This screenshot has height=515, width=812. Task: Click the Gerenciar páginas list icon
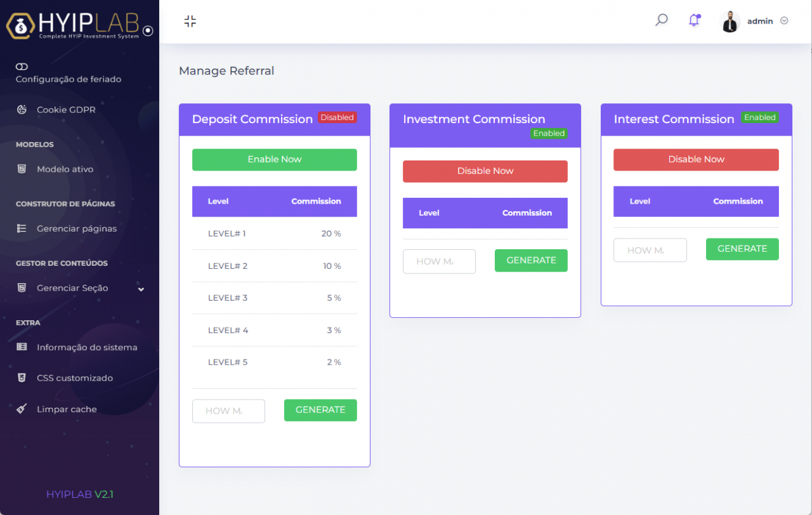(22, 228)
